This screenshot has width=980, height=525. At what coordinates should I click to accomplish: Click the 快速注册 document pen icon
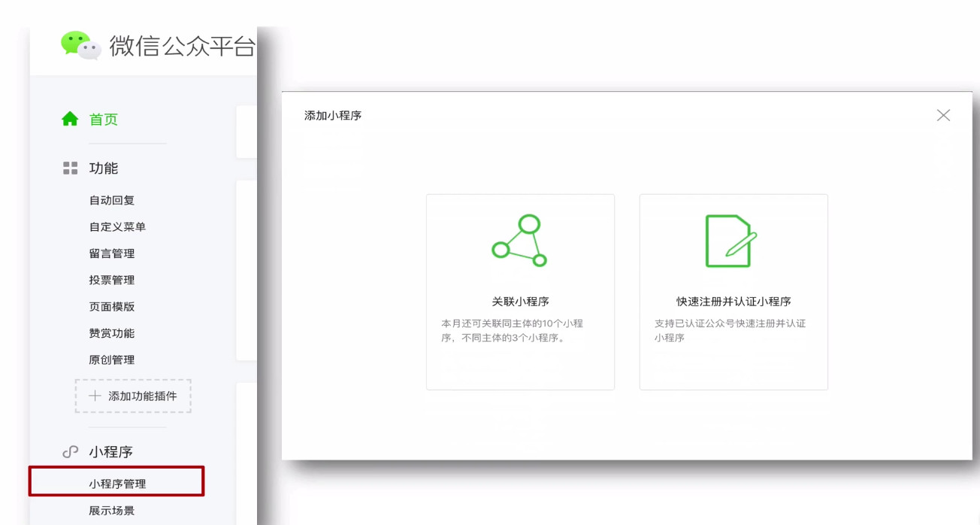[x=730, y=241]
